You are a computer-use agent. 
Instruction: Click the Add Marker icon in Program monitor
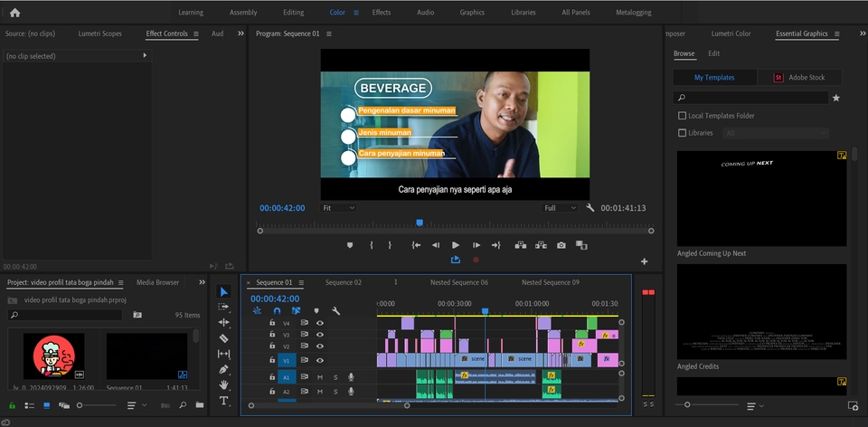pos(350,245)
